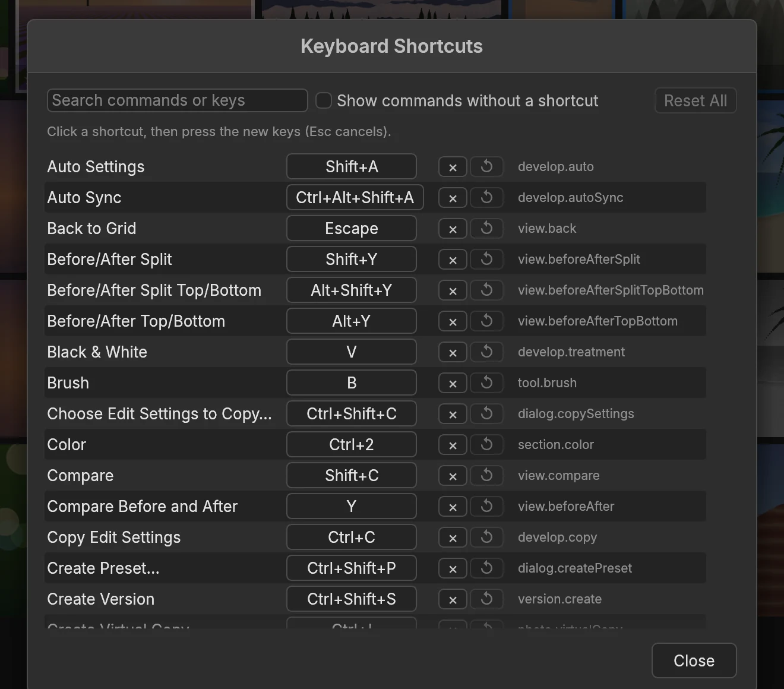
Task: Clear the Color section shortcut
Action: point(453,445)
